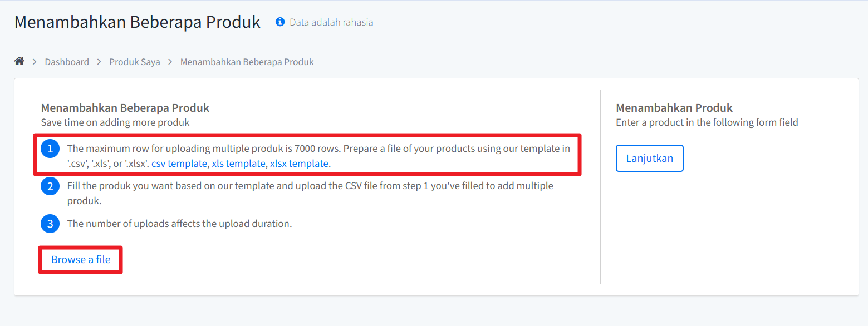
Task: Download the xls template
Action: [x=238, y=164]
